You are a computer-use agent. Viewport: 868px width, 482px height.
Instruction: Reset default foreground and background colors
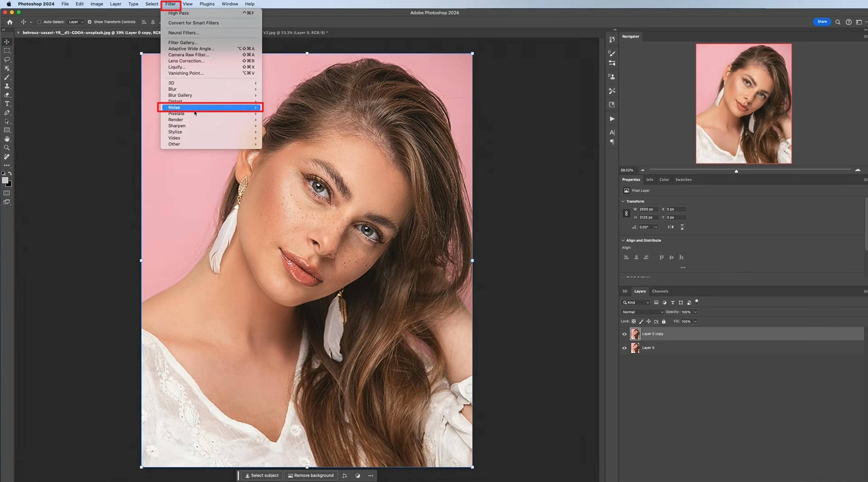point(3,173)
